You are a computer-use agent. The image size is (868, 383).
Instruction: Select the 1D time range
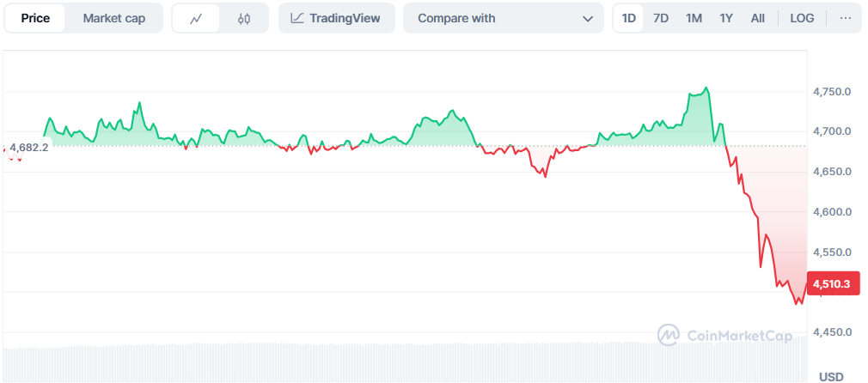click(x=629, y=18)
